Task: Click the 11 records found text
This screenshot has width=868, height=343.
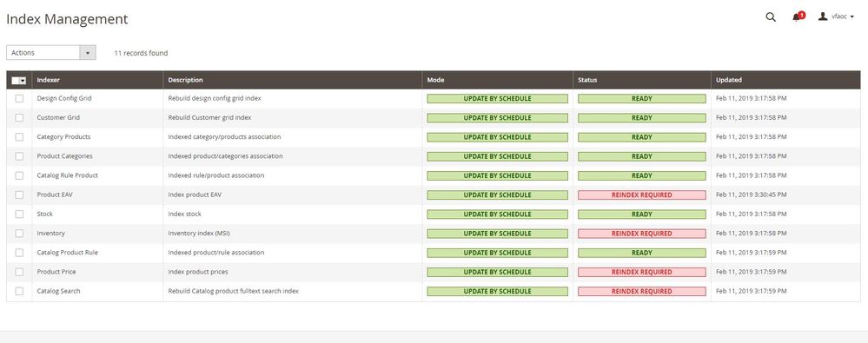Action: [x=141, y=53]
